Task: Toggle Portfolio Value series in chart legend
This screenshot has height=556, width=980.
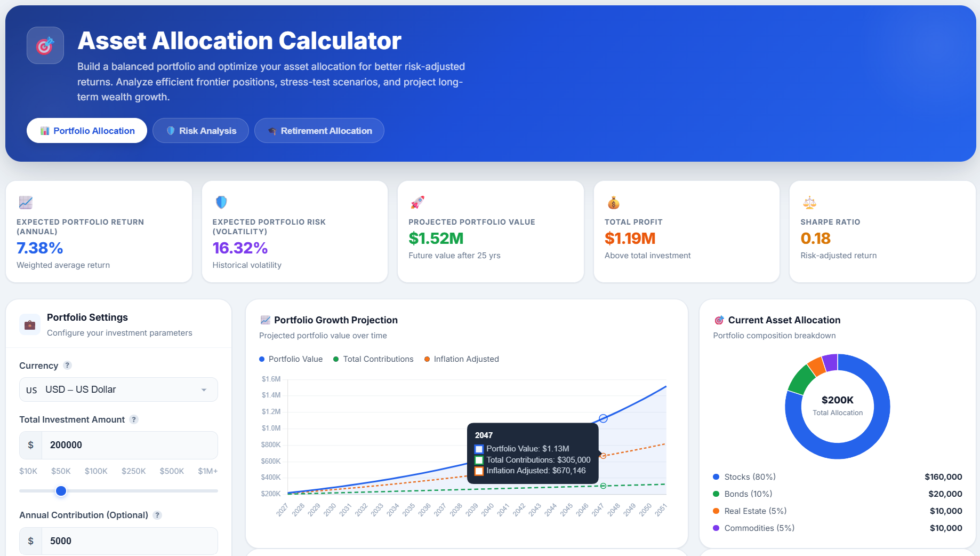Action: (291, 359)
